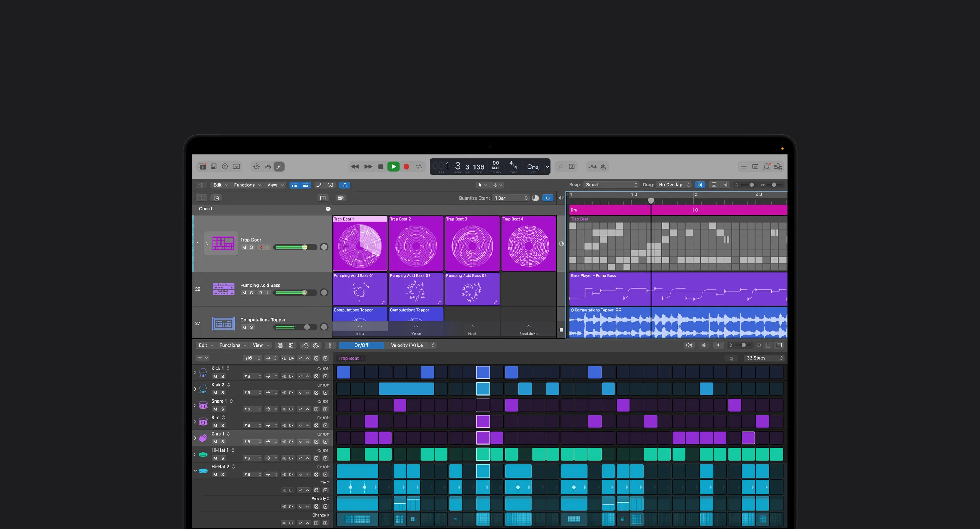Mute the Trap Door track
Screen dimensions: 980x529
245,247
